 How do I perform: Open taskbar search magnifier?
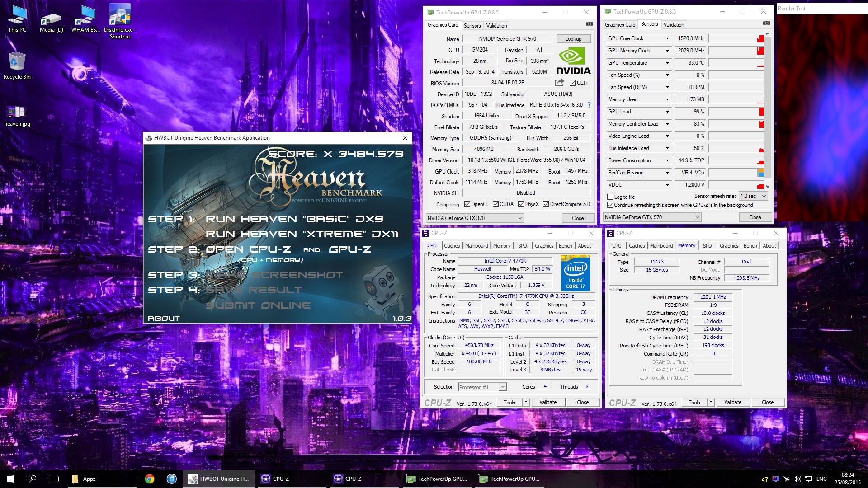[33, 479]
